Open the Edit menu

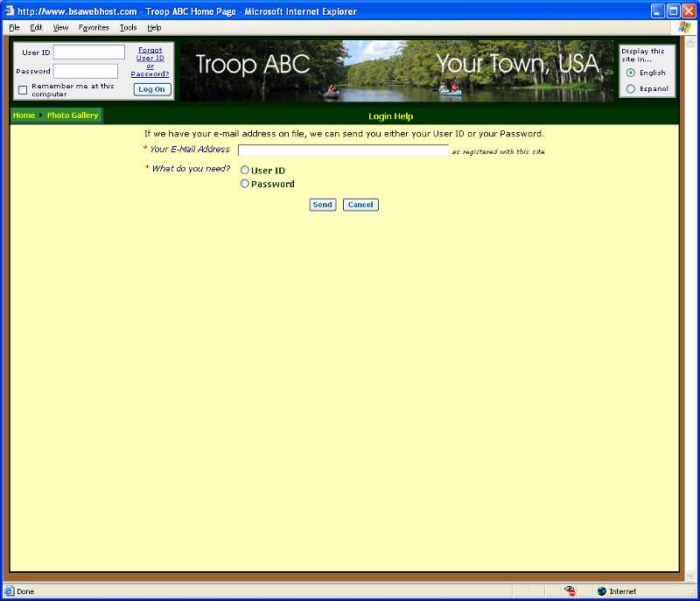click(36, 28)
